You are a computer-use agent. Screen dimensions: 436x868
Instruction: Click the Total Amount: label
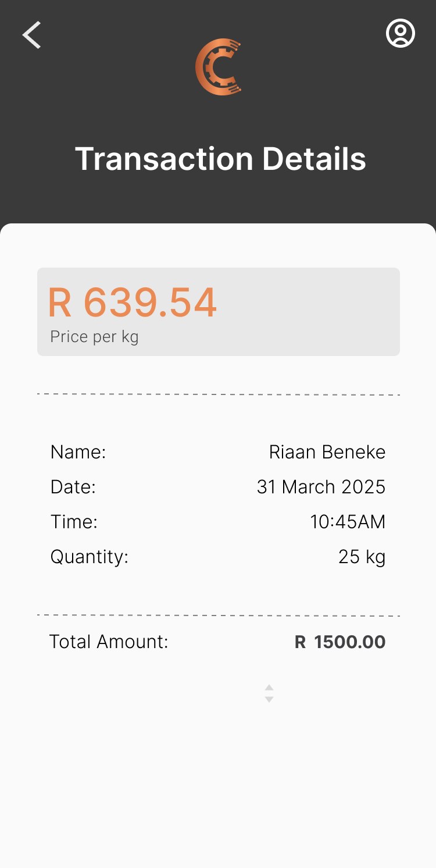pos(109,642)
